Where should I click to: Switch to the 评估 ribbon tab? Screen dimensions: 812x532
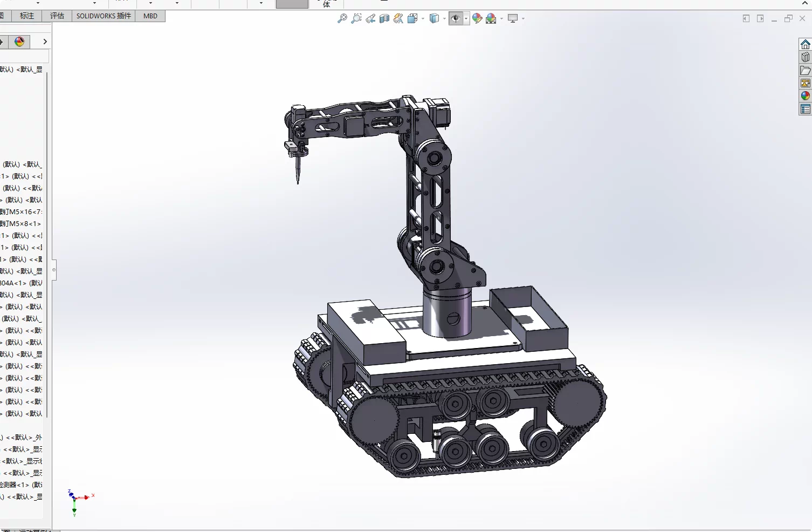pos(57,16)
